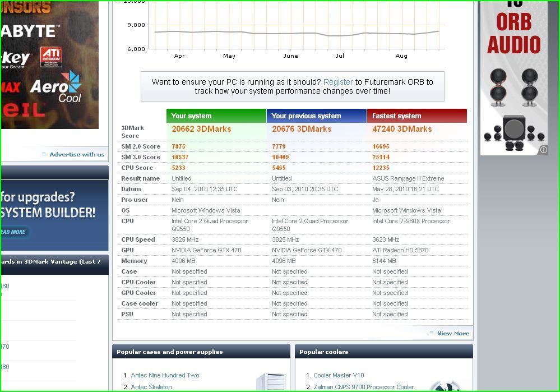The image size is (560, 392).
Task: Click the list icon beside View More
Action: point(432,333)
